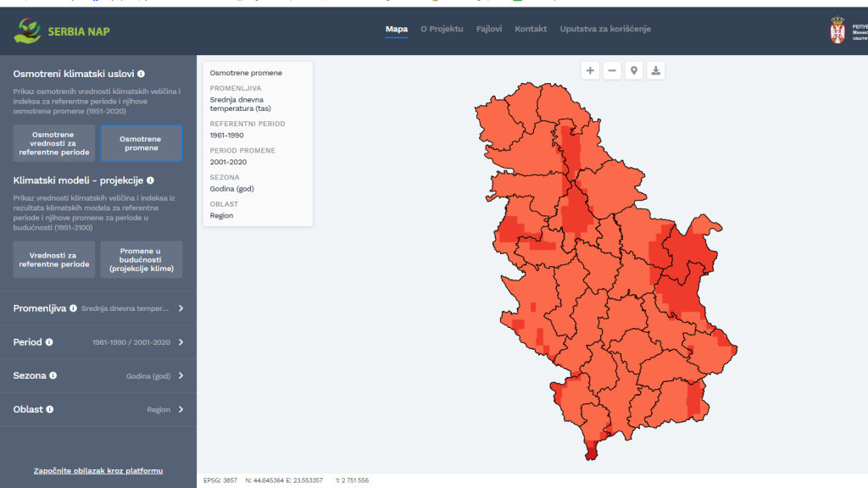Image resolution: width=868 pixels, height=488 pixels.
Task: Select Promene u budućnosti (projekcije klime)
Action: (141, 259)
